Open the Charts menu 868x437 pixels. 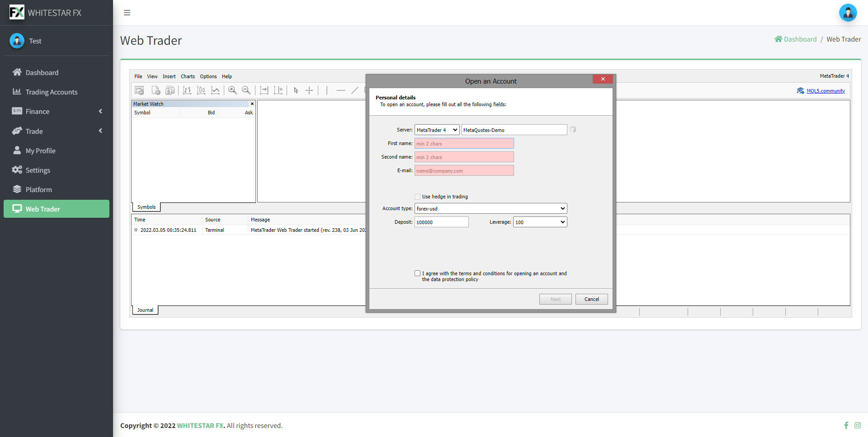point(188,76)
